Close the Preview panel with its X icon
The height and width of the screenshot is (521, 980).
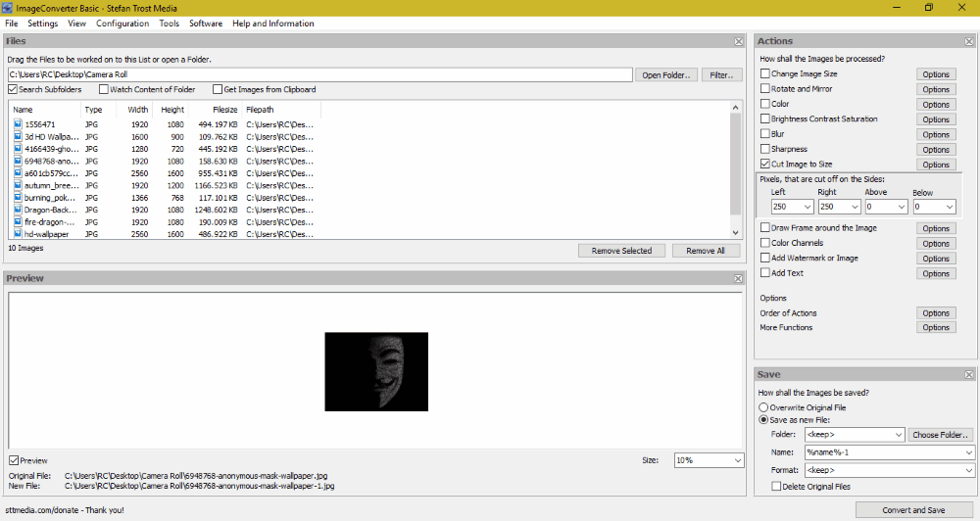click(739, 278)
